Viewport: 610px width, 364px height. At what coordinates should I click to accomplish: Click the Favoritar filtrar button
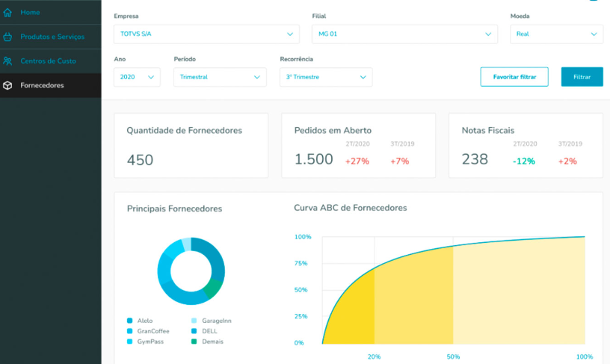pos(514,77)
